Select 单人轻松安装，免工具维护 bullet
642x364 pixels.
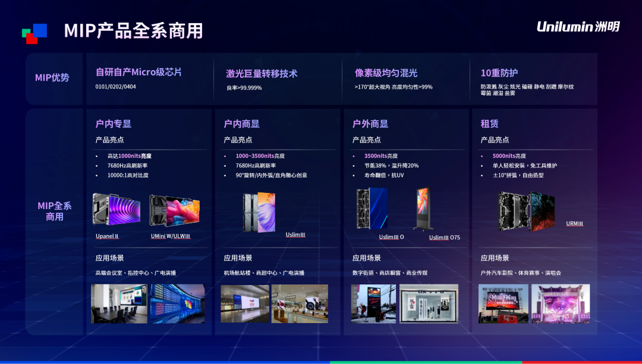pos(525,166)
